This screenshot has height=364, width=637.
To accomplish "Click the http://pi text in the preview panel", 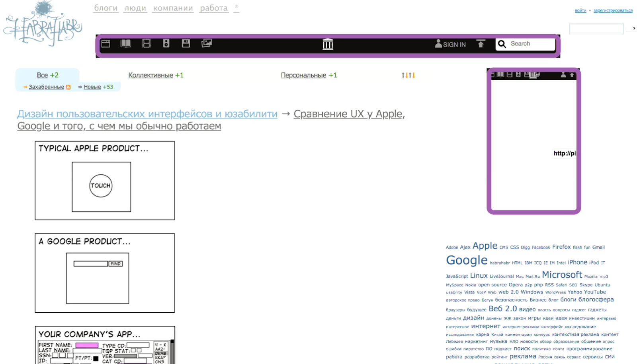I will pyautogui.click(x=565, y=153).
